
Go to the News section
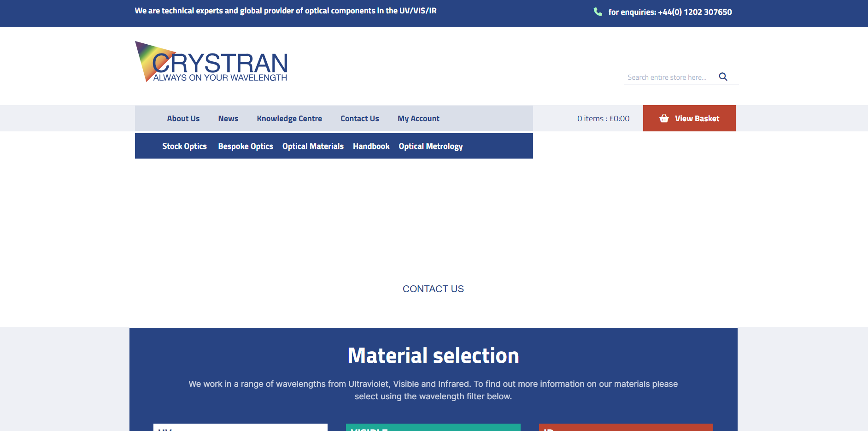228,118
